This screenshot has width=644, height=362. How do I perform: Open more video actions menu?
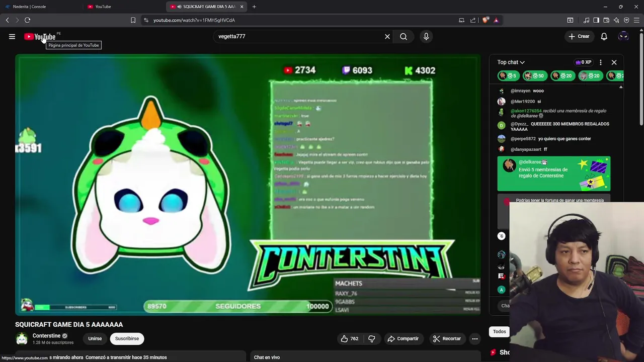[474, 339]
